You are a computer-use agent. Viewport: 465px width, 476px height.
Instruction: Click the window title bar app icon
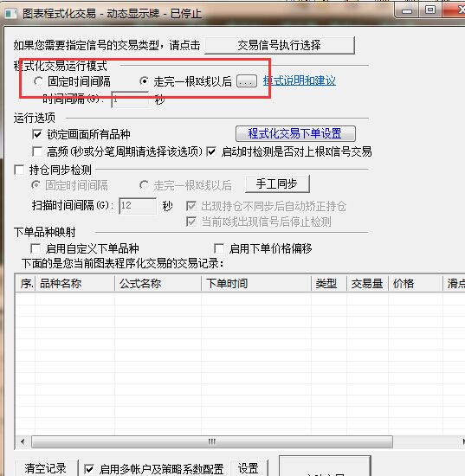[11, 13]
